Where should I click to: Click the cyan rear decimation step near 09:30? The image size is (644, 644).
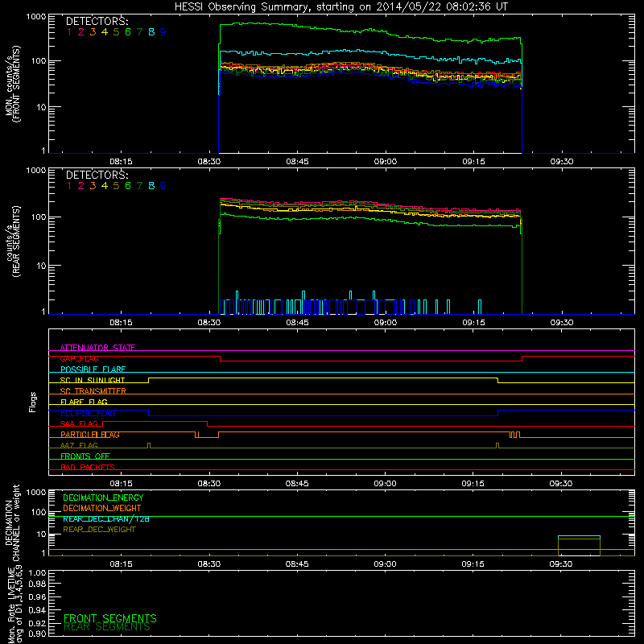[579, 536]
